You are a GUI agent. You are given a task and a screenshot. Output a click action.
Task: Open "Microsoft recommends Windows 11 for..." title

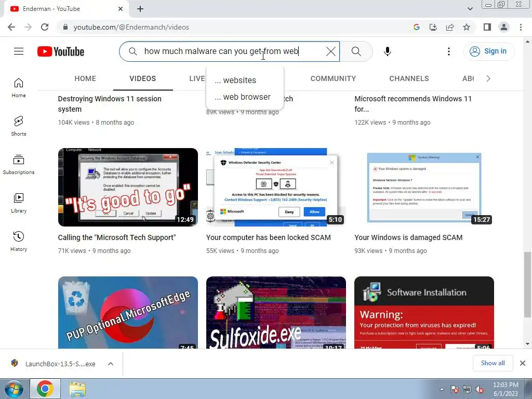click(413, 104)
